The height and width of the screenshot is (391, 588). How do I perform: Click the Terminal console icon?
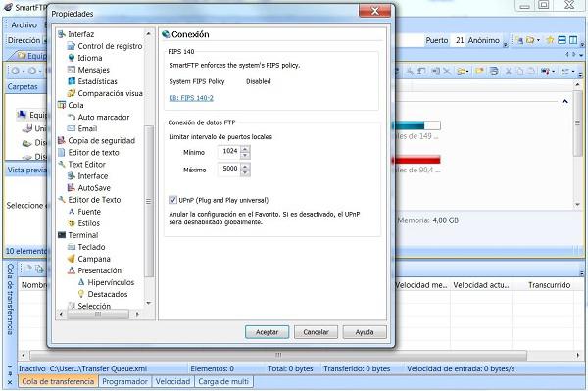(62, 235)
